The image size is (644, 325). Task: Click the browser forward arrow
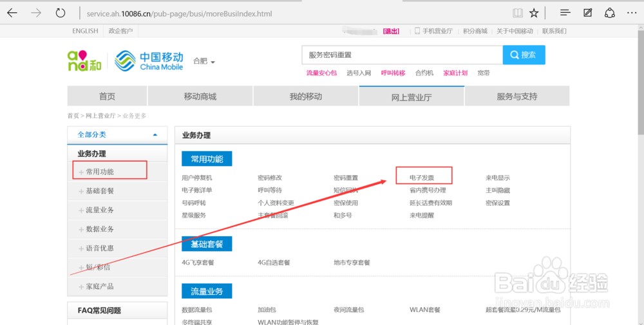click(x=36, y=13)
